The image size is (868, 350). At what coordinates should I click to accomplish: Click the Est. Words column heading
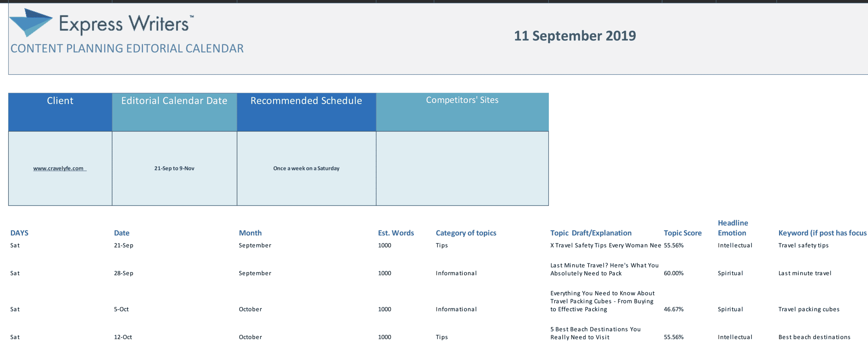coord(396,233)
